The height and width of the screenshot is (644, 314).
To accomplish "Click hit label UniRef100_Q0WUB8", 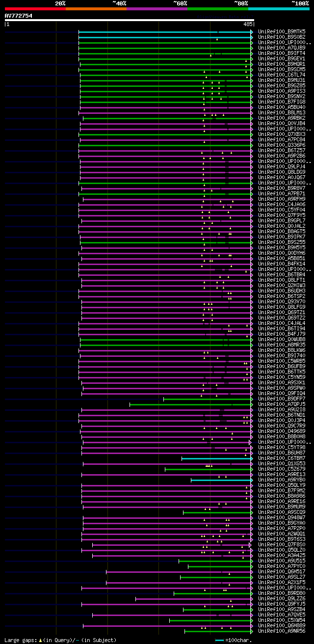I will (282, 339).
